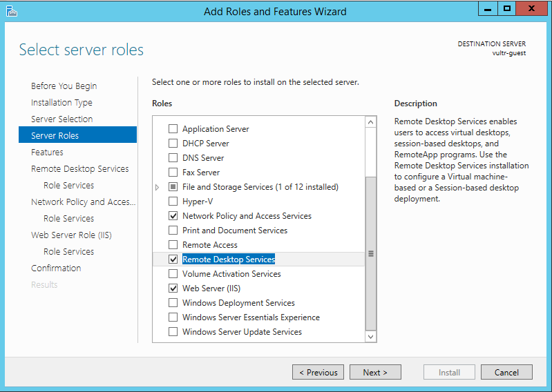Click the Windows Deployment Services label

pos(238,303)
